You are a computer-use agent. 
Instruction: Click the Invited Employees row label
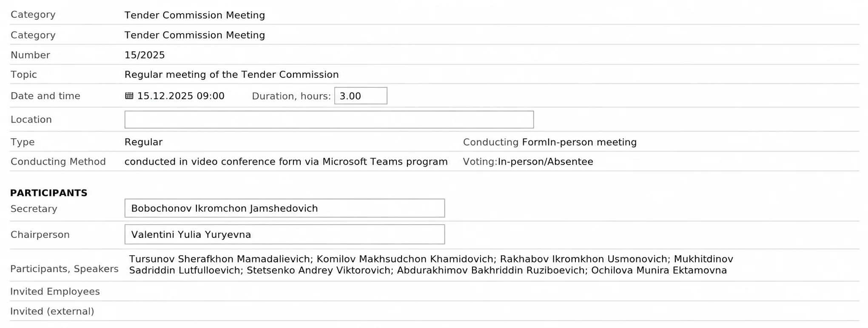(x=55, y=291)
